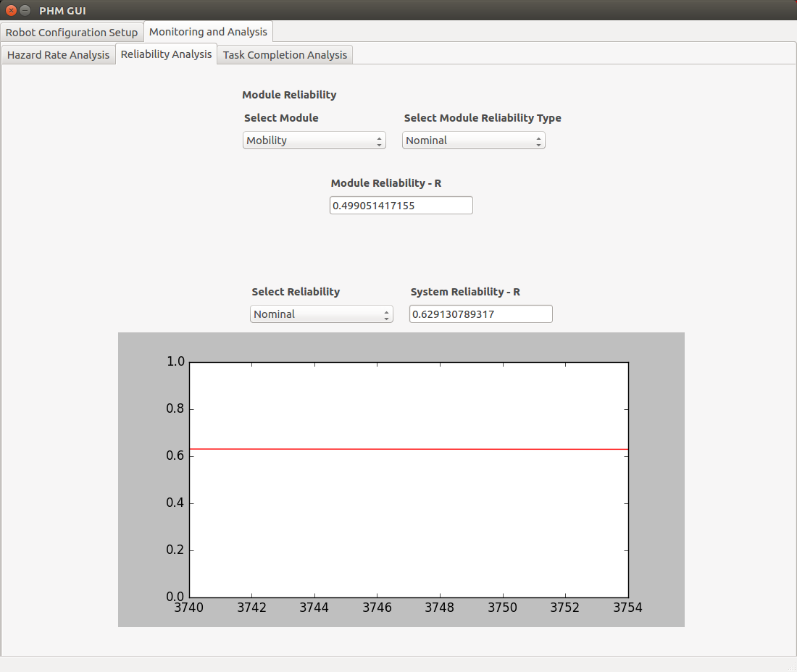
Task: Click the Module Reliability - R label
Action: point(385,183)
